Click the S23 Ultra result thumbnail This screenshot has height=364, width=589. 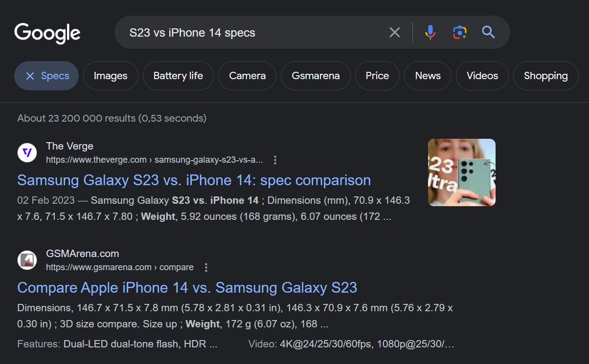461,172
